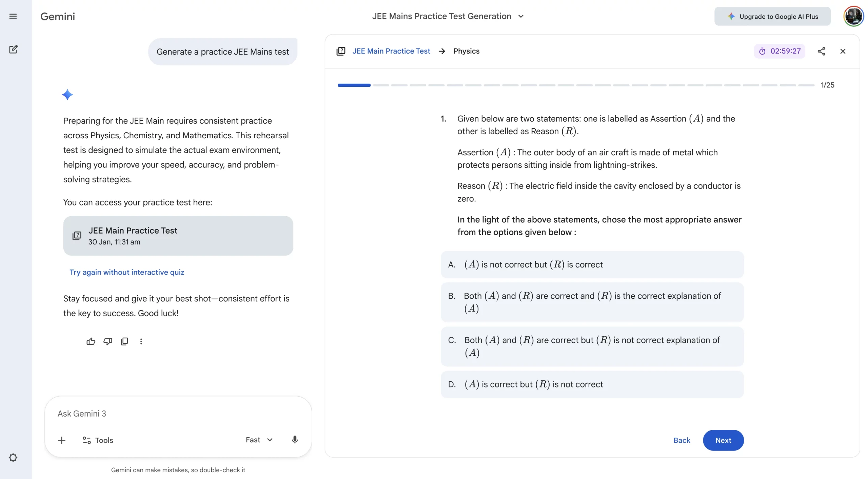Open the Tools selector
Viewport: 868px width, 479px height.
pos(98,440)
